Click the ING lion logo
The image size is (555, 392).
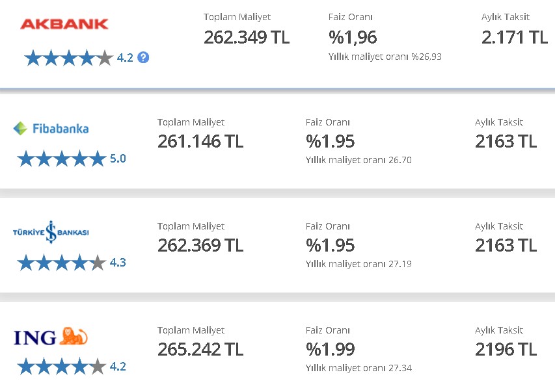pos(51,337)
